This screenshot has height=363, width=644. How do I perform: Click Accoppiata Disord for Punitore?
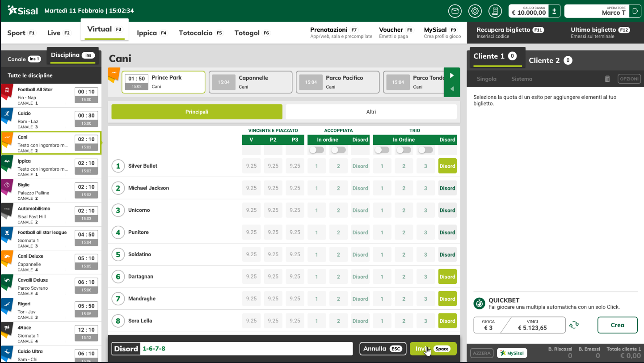pyautogui.click(x=360, y=232)
